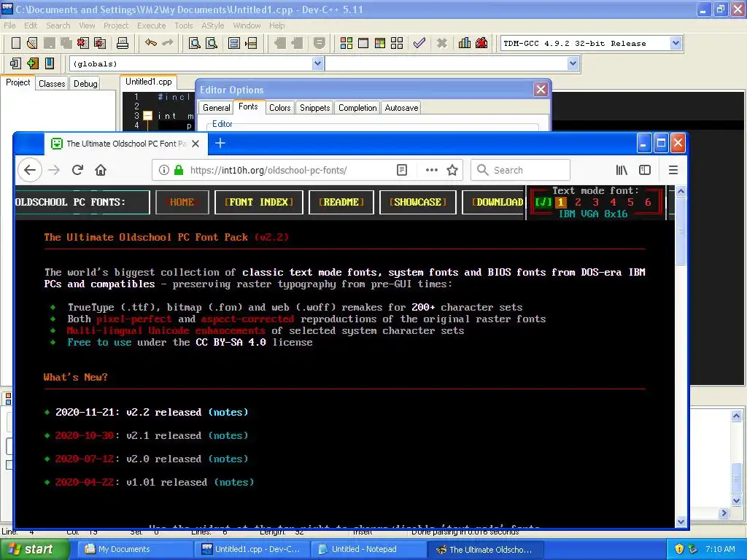This screenshot has width=747, height=560.
Task: Open the Tools menu in Dev-C++
Action: tap(183, 26)
